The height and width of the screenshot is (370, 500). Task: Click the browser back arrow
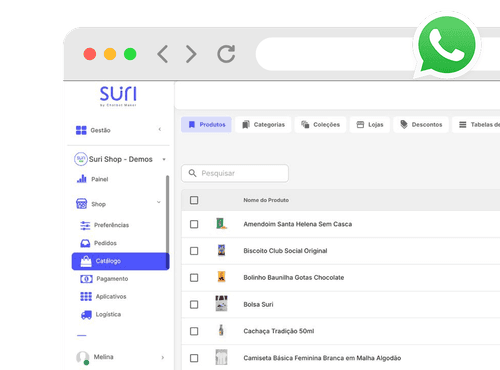163,54
